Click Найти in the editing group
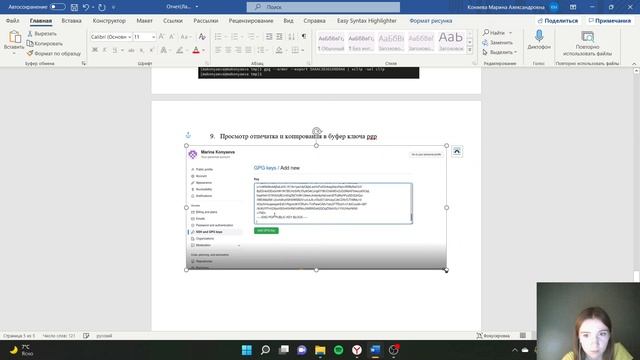 pyautogui.click(x=493, y=33)
